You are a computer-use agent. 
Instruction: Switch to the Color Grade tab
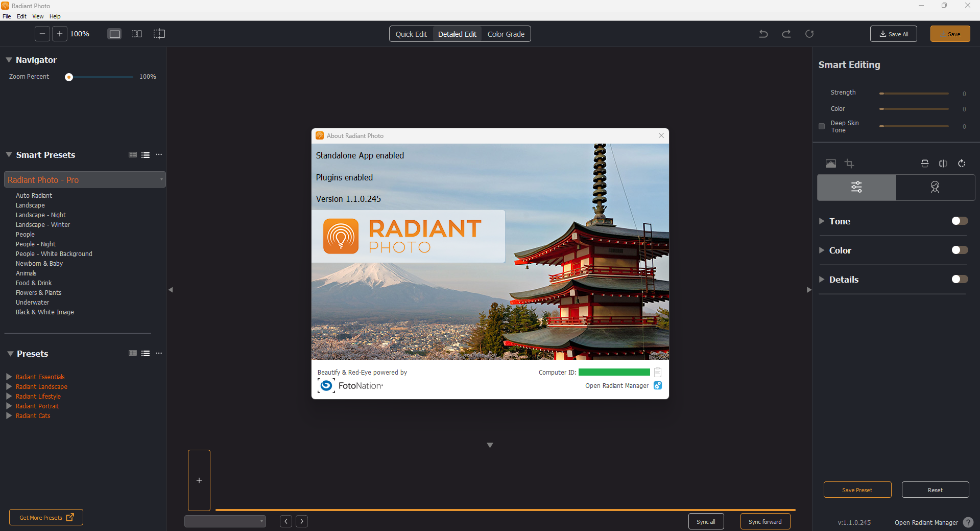[x=506, y=34]
